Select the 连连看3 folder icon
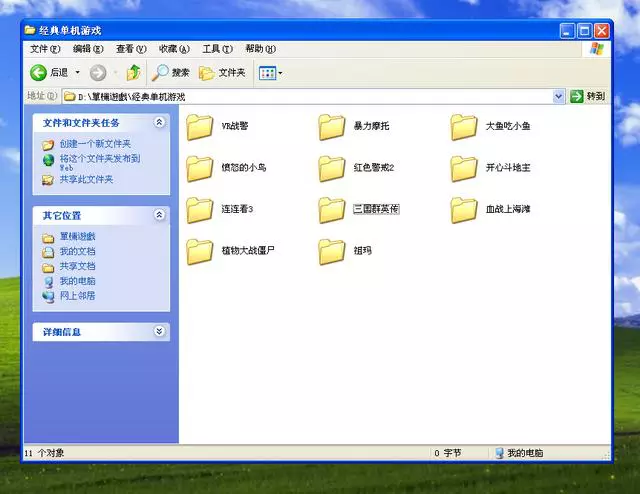This screenshot has width=640, height=494. tap(199, 210)
